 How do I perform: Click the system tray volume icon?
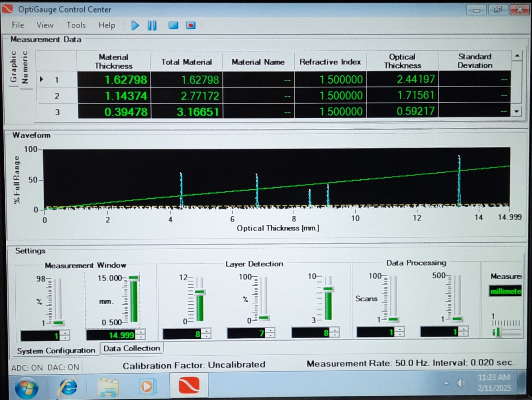pyautogui.click(x=461, y=383)
